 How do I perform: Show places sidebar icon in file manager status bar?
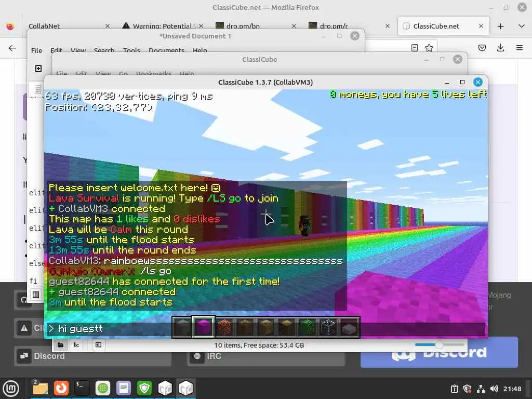[x=60, y=345]
